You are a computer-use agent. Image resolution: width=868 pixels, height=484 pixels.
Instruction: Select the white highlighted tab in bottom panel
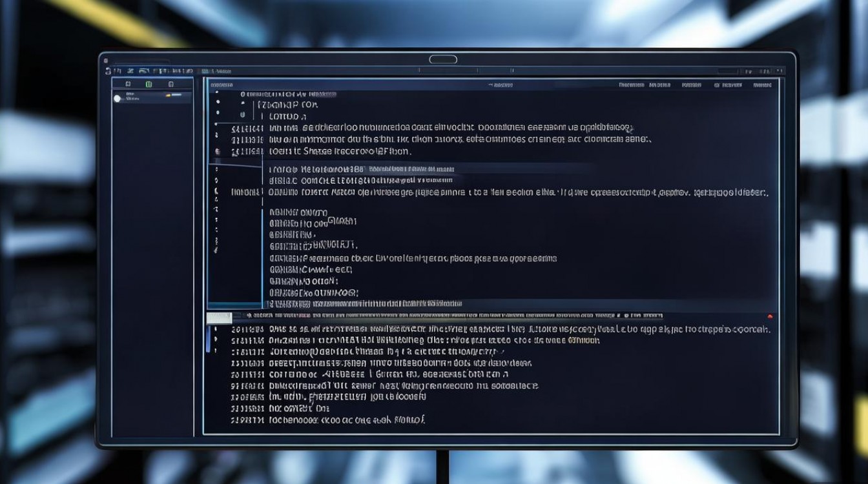[219, 318]
